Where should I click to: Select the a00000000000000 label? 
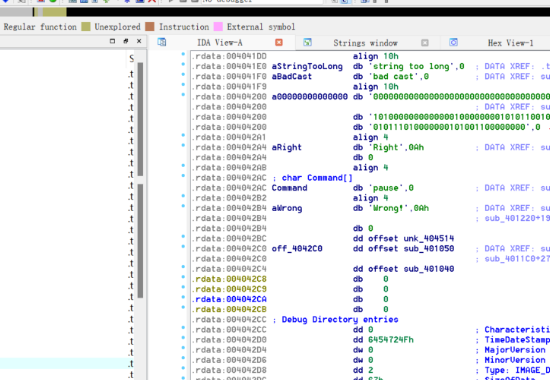coord(310,96)
